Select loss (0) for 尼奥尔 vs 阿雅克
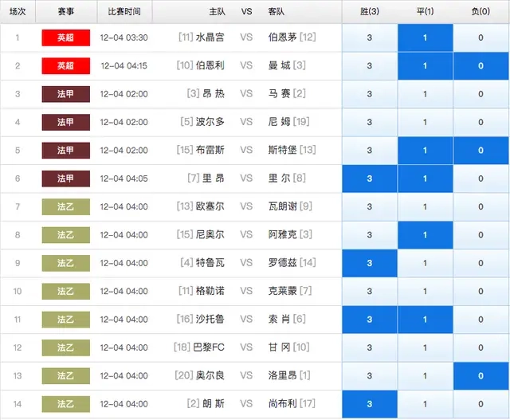Image resolution: width=510 pixels, height=420 pixels. click(481, 235)
